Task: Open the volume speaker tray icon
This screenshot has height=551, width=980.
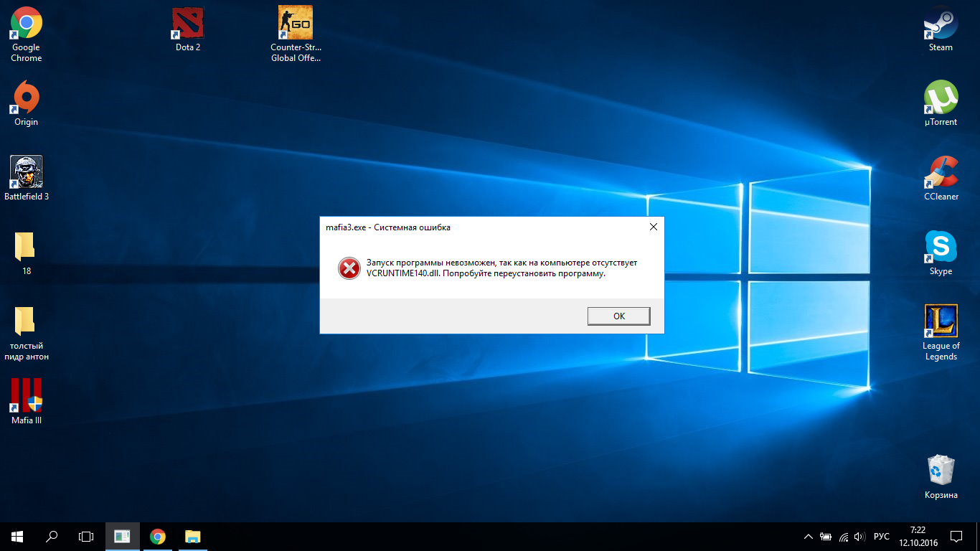Action: [861, 537]
